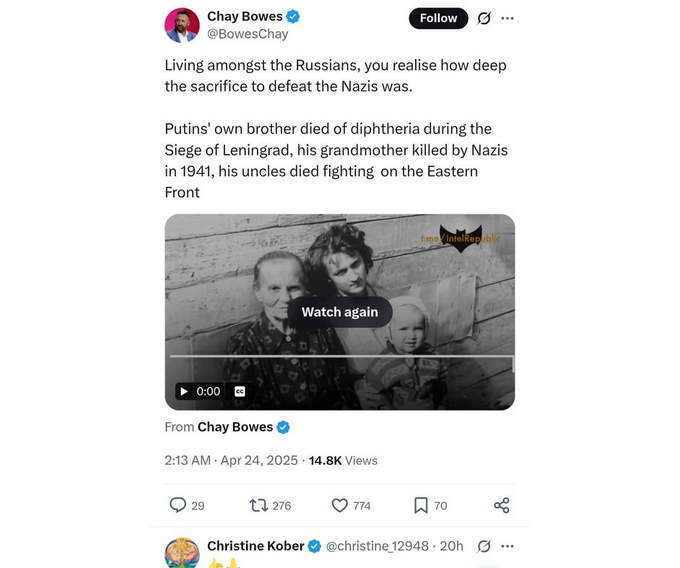Follow Chay Bowes

(438, 18)
